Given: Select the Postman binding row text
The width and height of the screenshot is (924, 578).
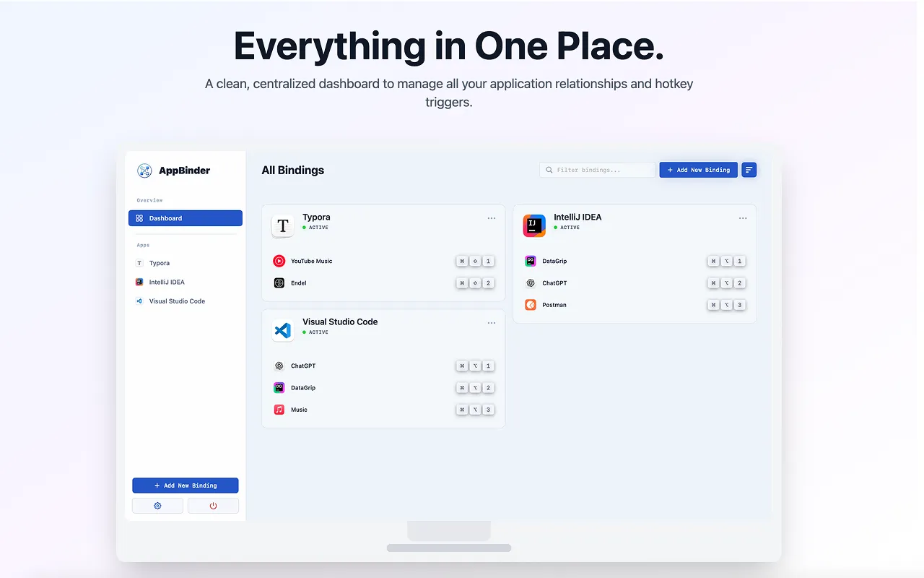Looking at the screenshot, I should pos(554,305).
